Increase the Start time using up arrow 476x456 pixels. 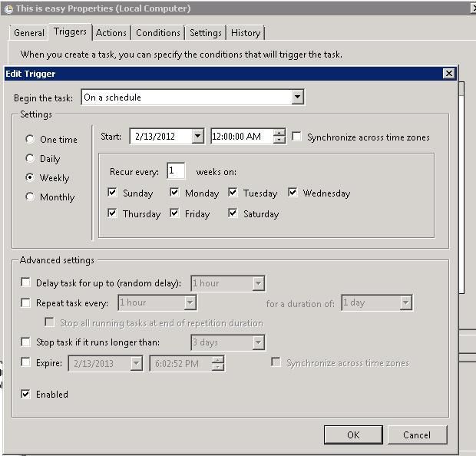[279, 132]
